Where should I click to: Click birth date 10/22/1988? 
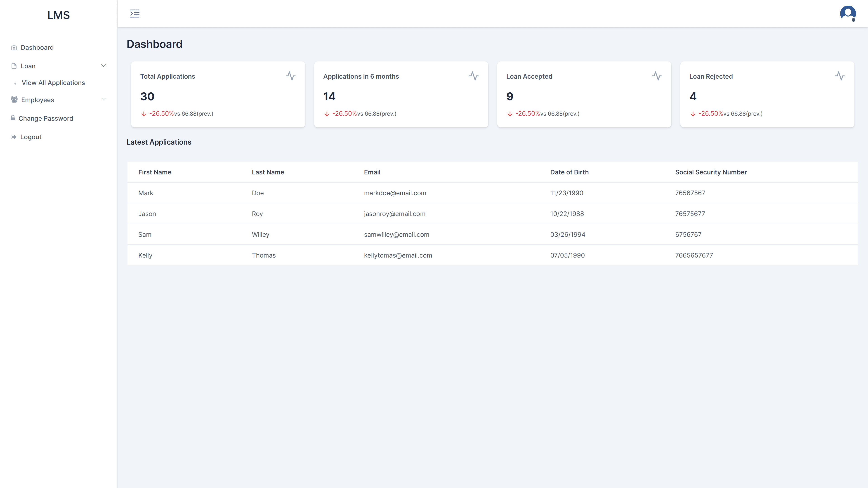pos(567,214)
